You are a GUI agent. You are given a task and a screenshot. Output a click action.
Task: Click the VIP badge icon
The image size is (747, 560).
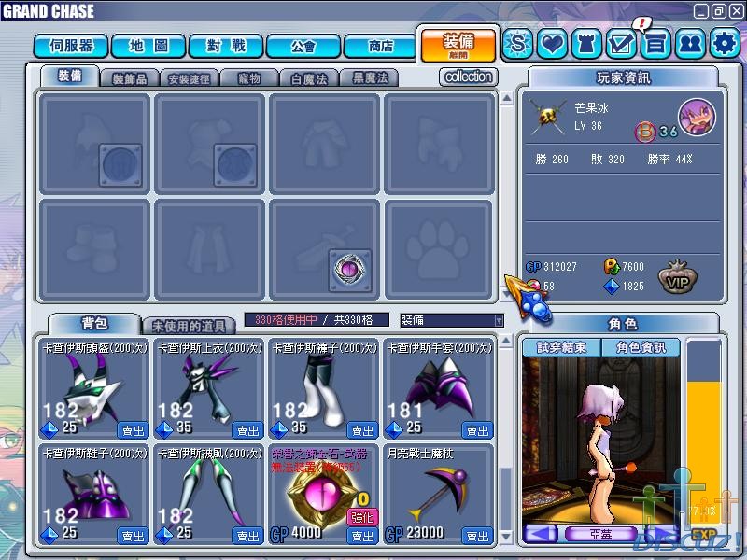click(678, 277)
